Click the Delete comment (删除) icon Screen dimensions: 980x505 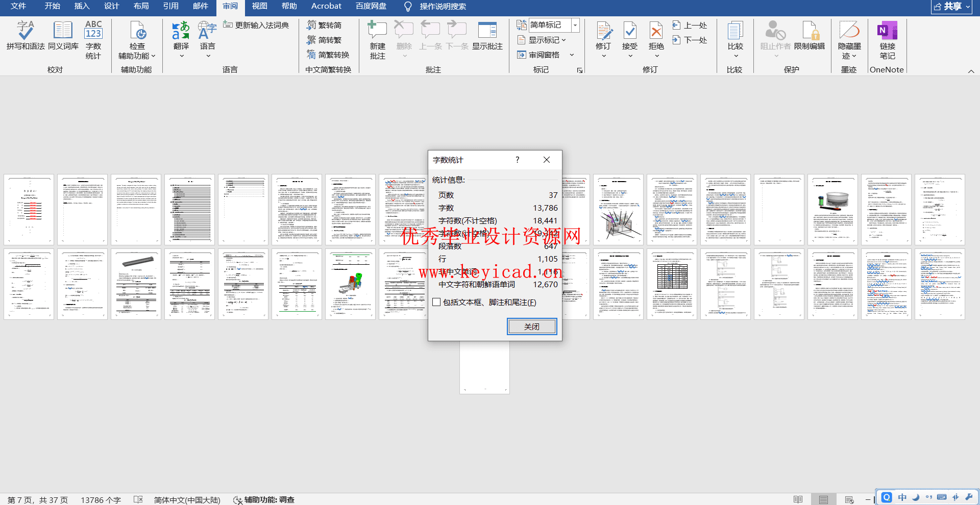coord(404,31)
